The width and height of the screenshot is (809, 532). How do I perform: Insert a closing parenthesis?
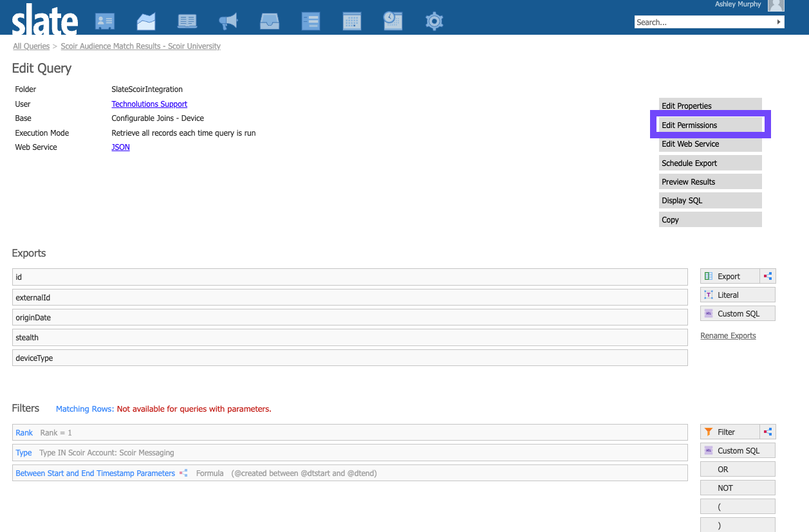click(738, 524)
